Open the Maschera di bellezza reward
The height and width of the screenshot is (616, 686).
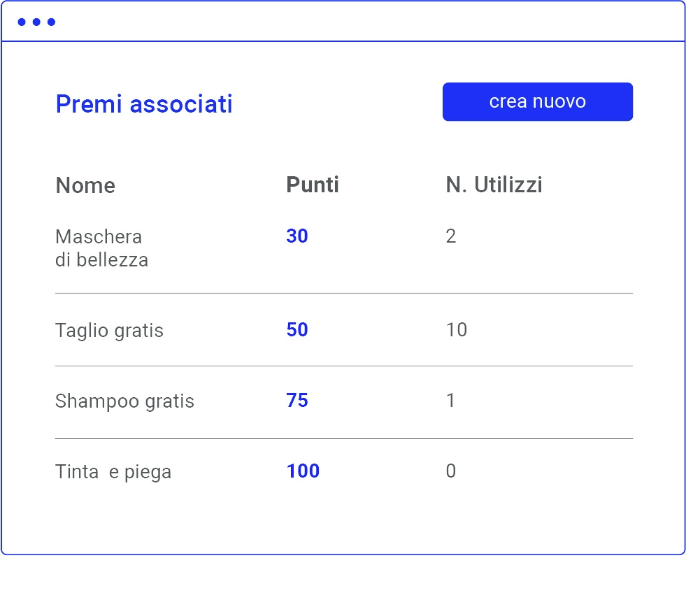click(101, 248)
